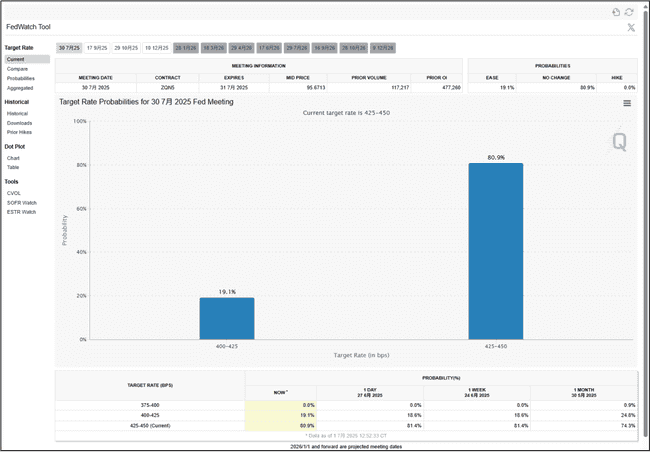650x452 pixels.
Task: Click the NOW column header
Action: [x=281, y=393]
